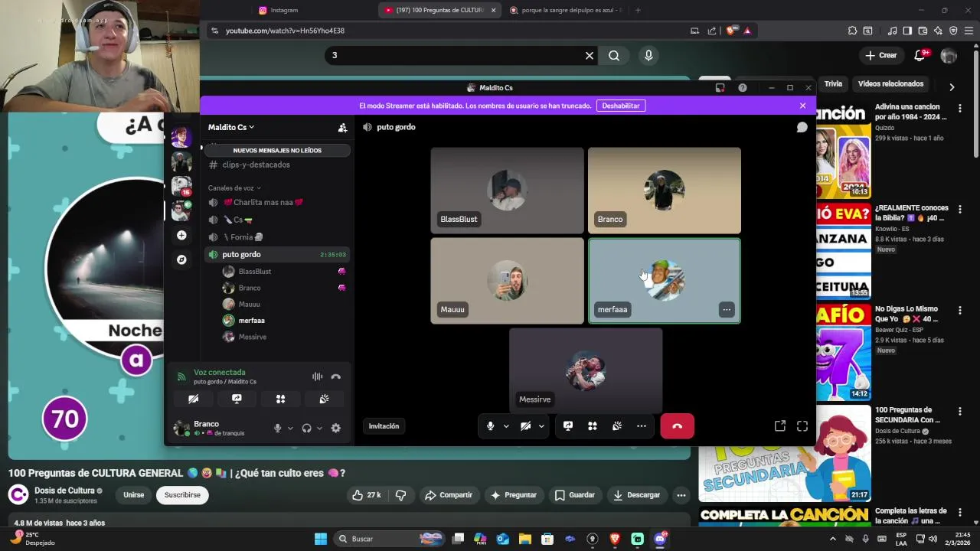
Task: Toggle noise suppression in the Voz conectada panel
Action: point(317,377)
